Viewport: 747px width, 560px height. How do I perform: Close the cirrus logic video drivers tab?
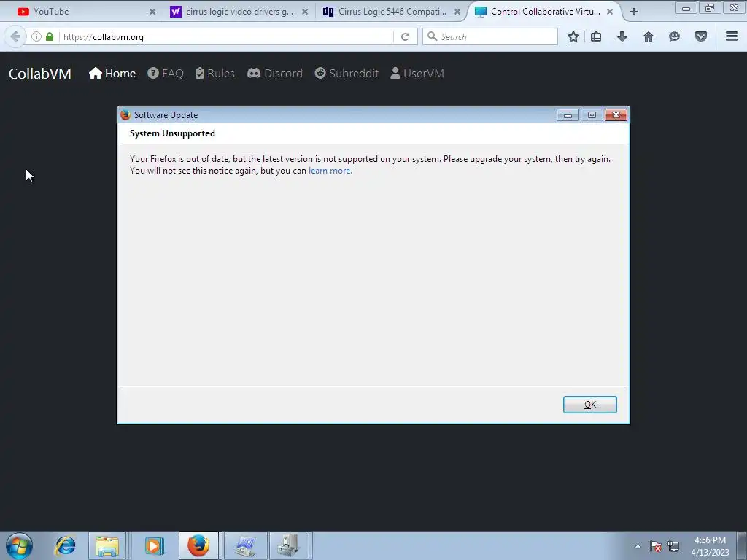coord(305,12)
